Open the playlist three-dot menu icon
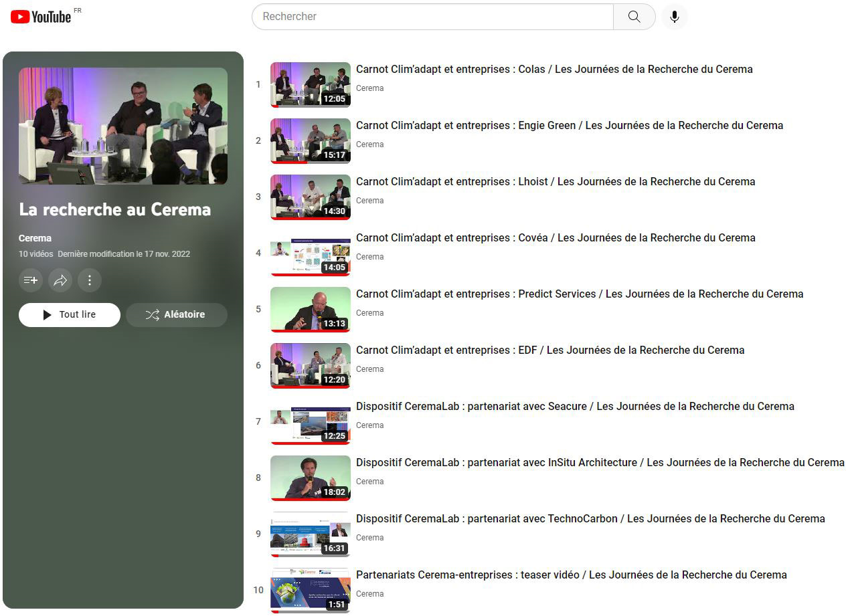850x616 pixels. click(x=90, y=280)
